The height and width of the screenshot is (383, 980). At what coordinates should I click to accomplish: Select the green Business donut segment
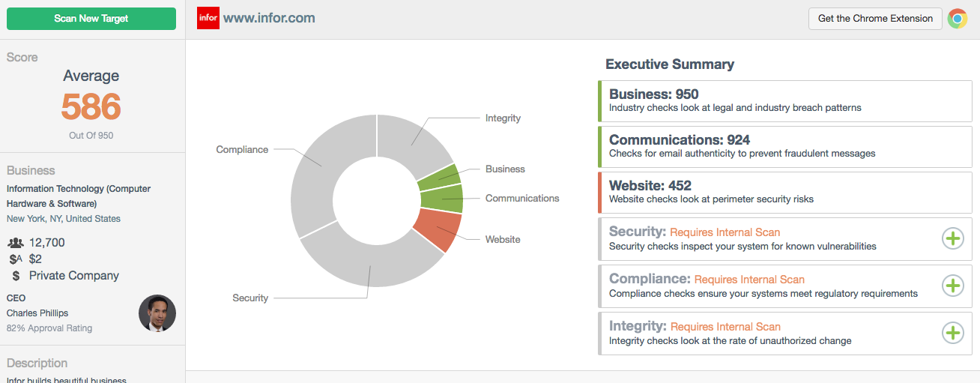click(440, 177)
